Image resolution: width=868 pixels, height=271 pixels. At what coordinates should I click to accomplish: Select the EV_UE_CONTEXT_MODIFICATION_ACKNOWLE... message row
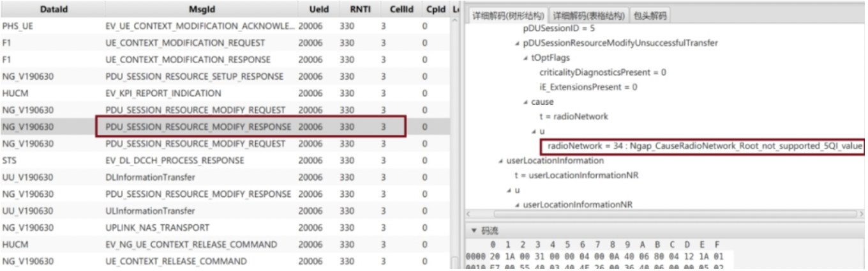pos(225,27)
